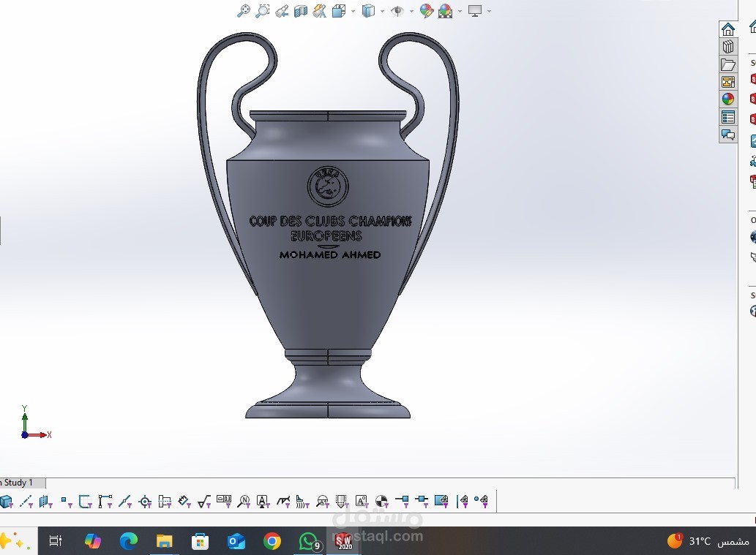This screenshot has width=756, height=555.
Task: Select the COUP DES CLUBS CHAMPIONS engraving
Action: 331,221
